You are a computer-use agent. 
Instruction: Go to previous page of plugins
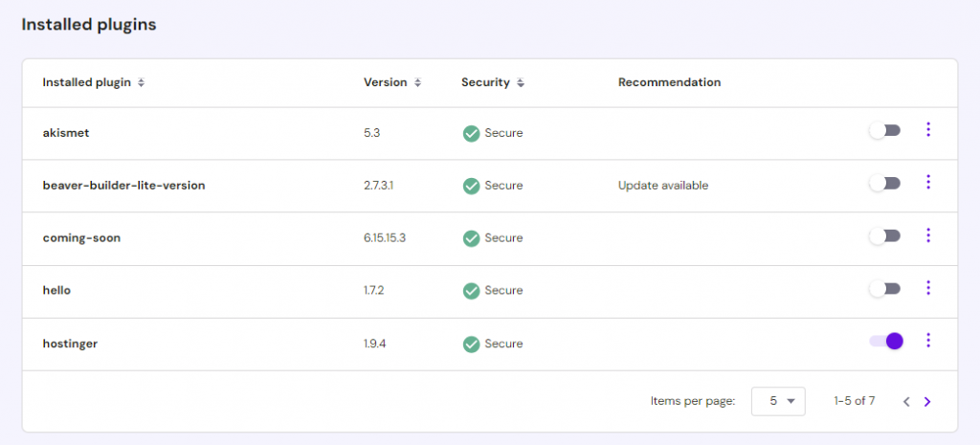pos(906,402)
